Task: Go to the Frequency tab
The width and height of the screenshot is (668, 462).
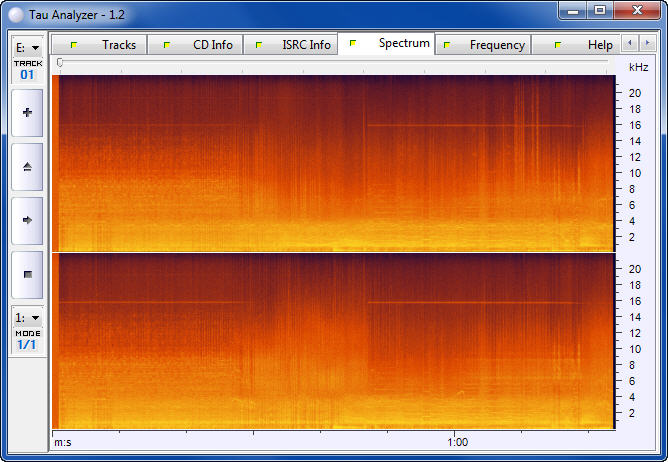Action: pos(484,45)
